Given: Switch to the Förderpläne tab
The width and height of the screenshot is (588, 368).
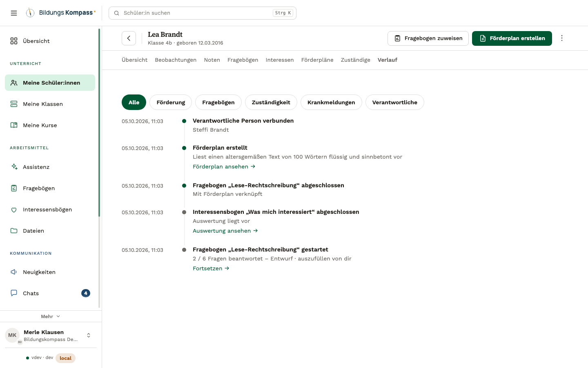Looking at the screenshot, I should point(317,60).
